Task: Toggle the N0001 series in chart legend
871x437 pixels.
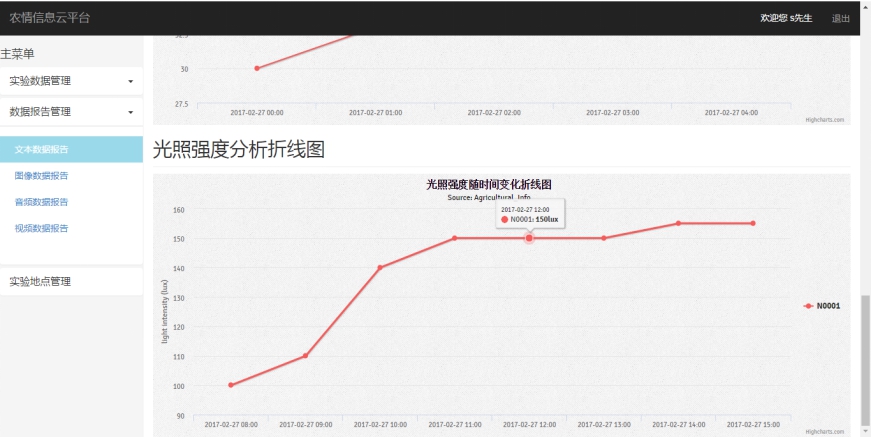Action: tap(822, 306)
